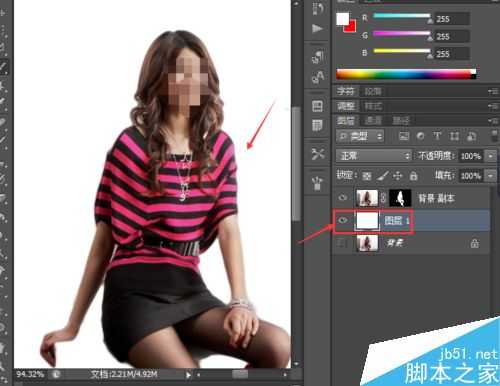Click the R channel slider
The height and width of the screenshot is (386, 500).
coord(402,16)
